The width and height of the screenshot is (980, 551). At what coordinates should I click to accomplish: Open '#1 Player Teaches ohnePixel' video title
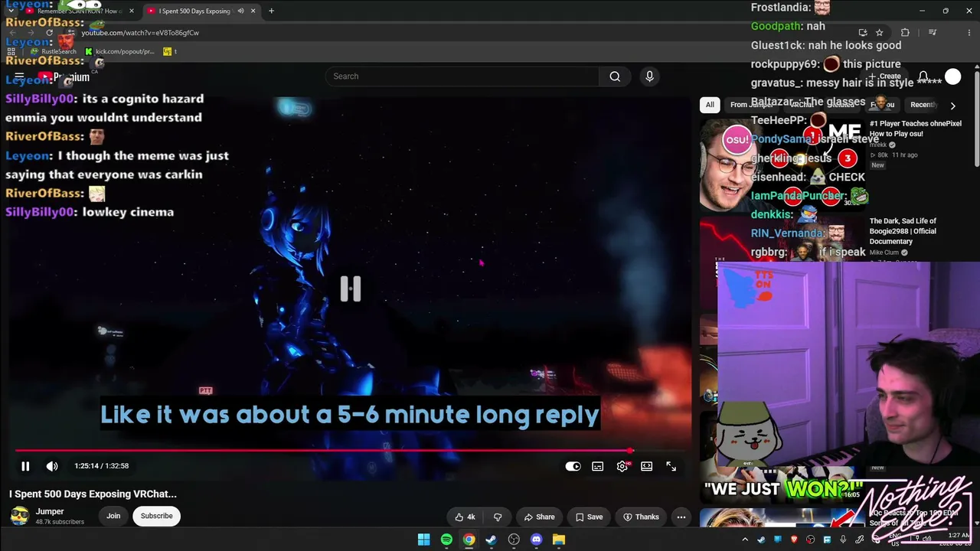click(916, 129)
